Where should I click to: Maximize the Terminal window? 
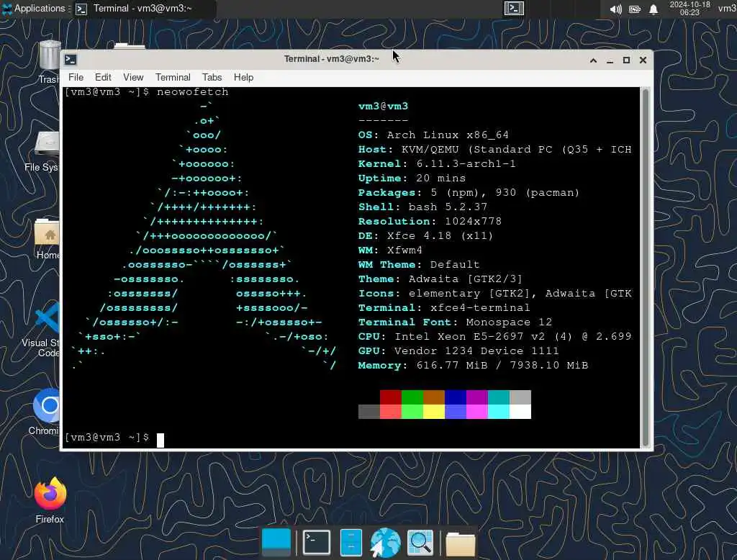[x=626, y=60]
